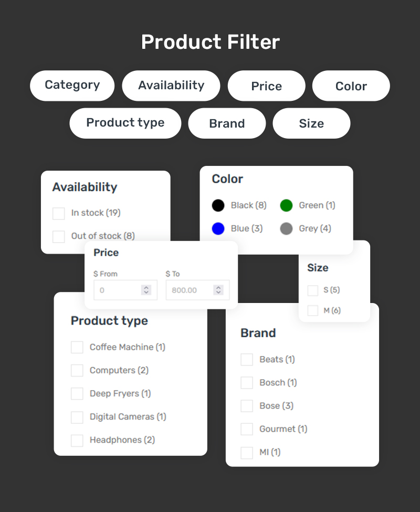Choose the Blue color swatch
This screenshot has width=420, height=512.
(218, 228)
